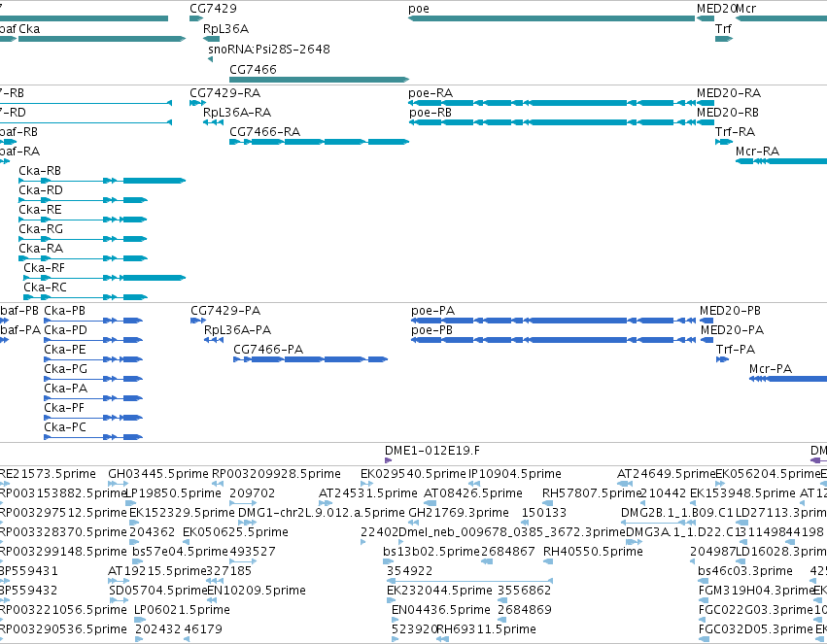Click the SD05704.5prime EST label

158,591
